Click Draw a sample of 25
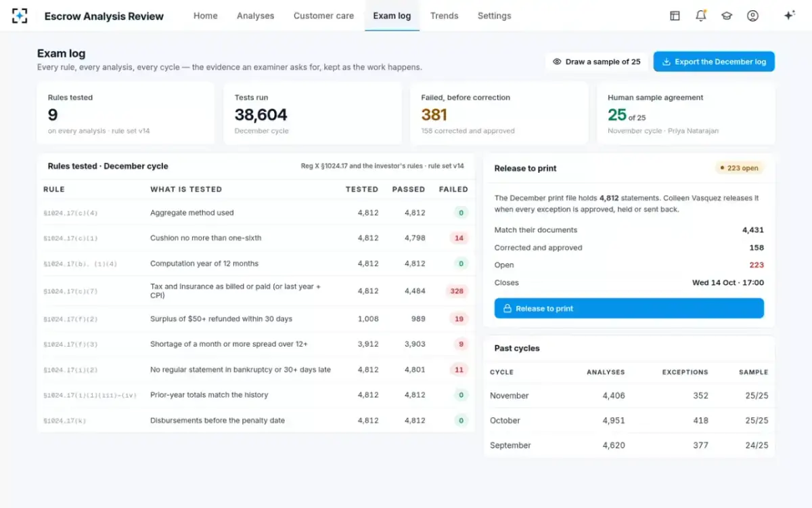812x508 pixels. (596, 62)
